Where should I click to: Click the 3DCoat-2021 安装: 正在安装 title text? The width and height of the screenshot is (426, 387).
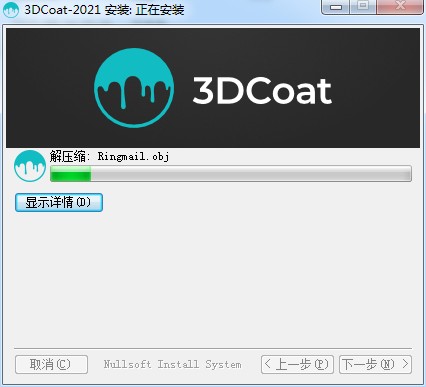point(104,9)
